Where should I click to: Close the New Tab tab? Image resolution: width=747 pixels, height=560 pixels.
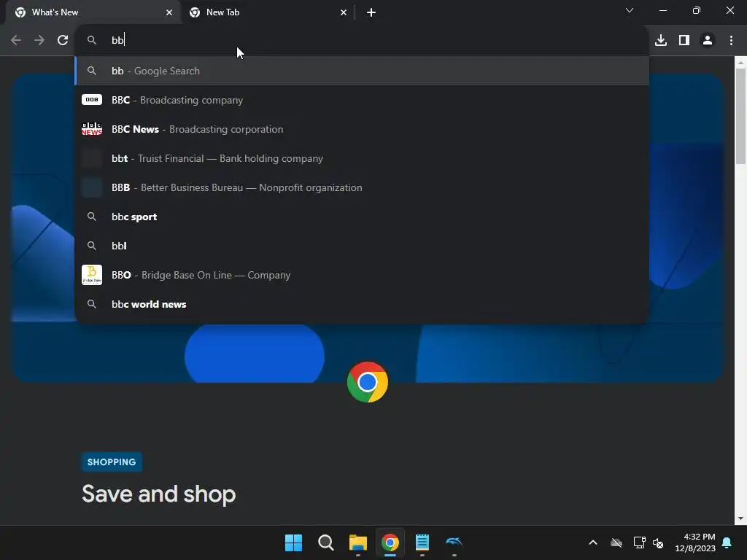344,12
